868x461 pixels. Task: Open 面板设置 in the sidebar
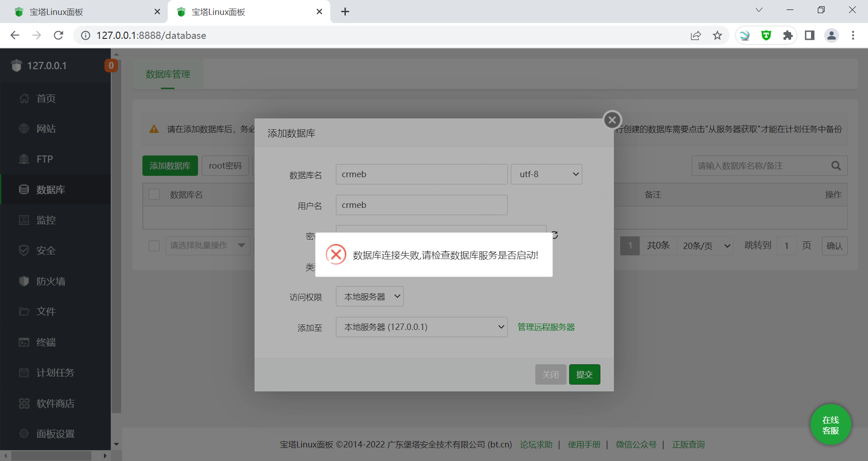click(55, 433)
